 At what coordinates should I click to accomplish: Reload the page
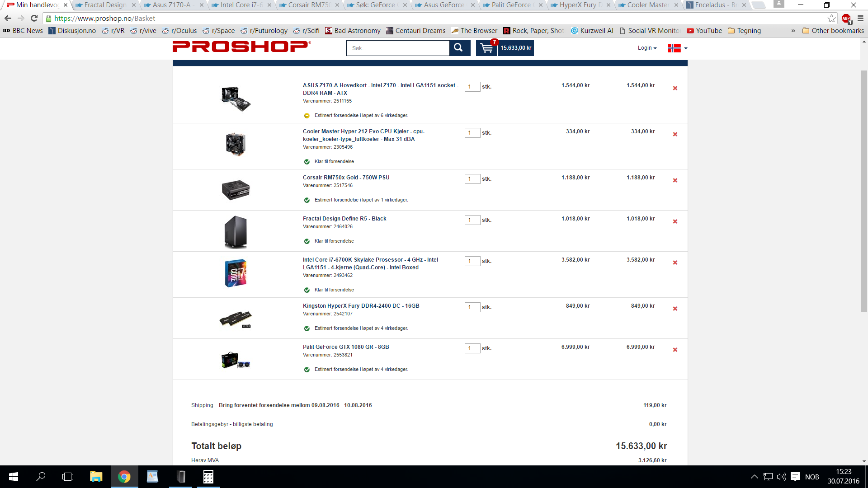tap(34, 19)
